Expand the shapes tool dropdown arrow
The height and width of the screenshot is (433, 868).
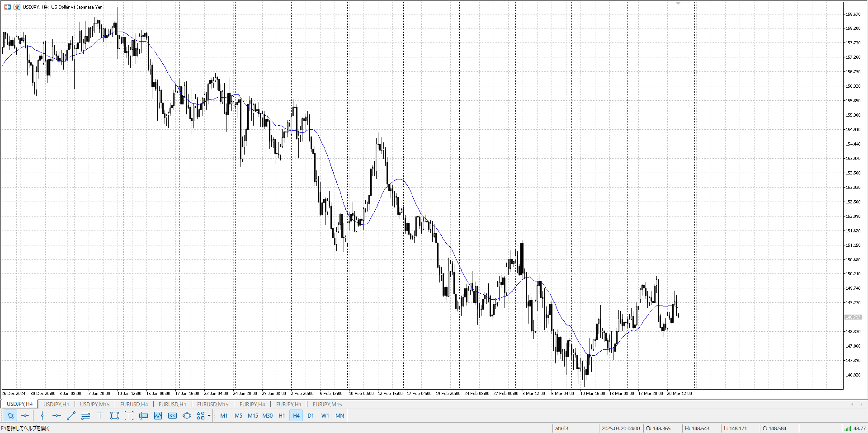pyautogui.click(x=209, y=416)
